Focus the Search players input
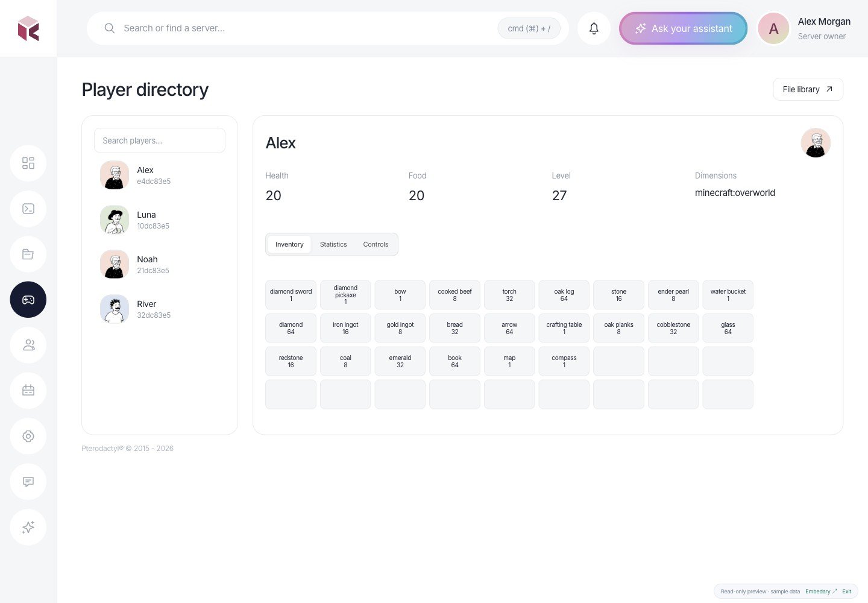868x603 pixels. pos(160,140)
